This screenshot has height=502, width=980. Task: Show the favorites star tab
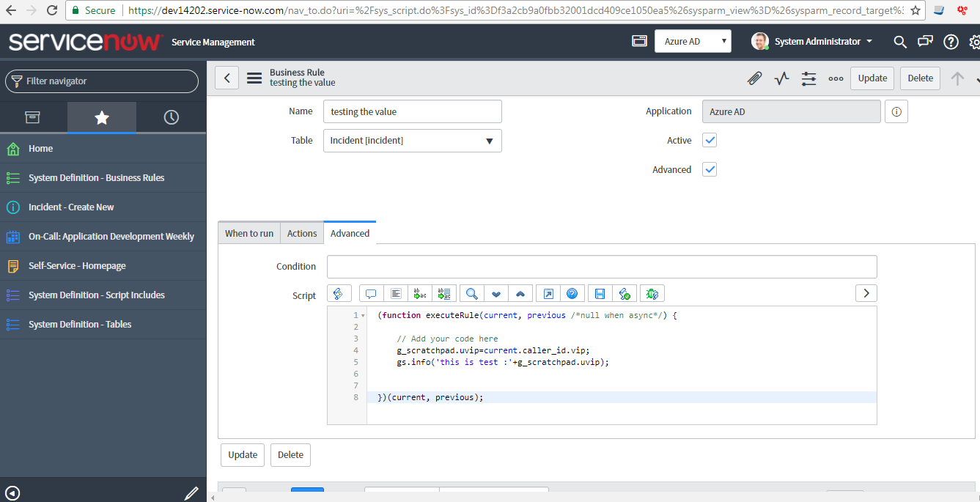102,117
